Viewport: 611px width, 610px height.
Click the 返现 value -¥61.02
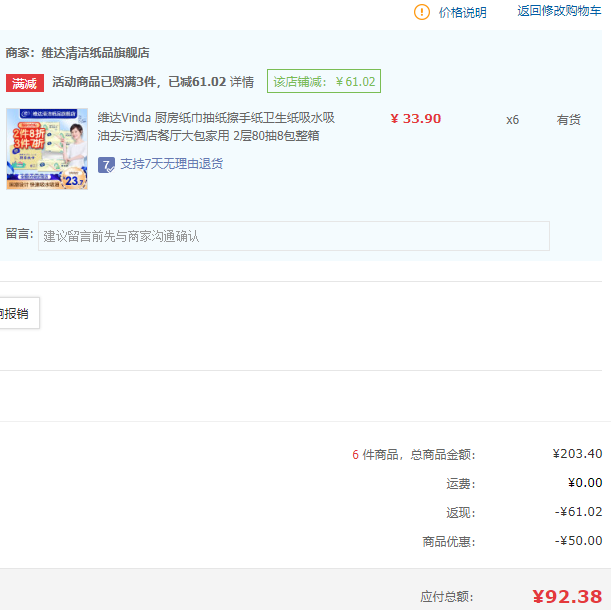(578, 512)
